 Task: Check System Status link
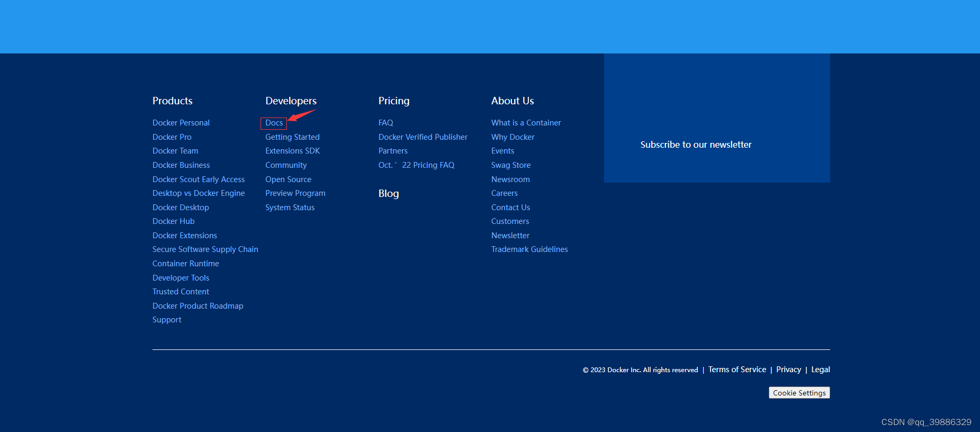click(290, 208)
